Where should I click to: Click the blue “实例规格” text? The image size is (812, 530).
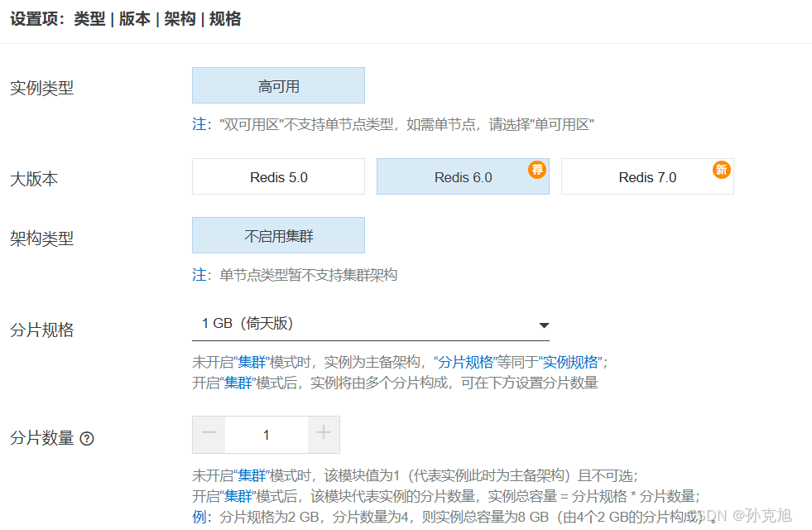coord(570,362)
